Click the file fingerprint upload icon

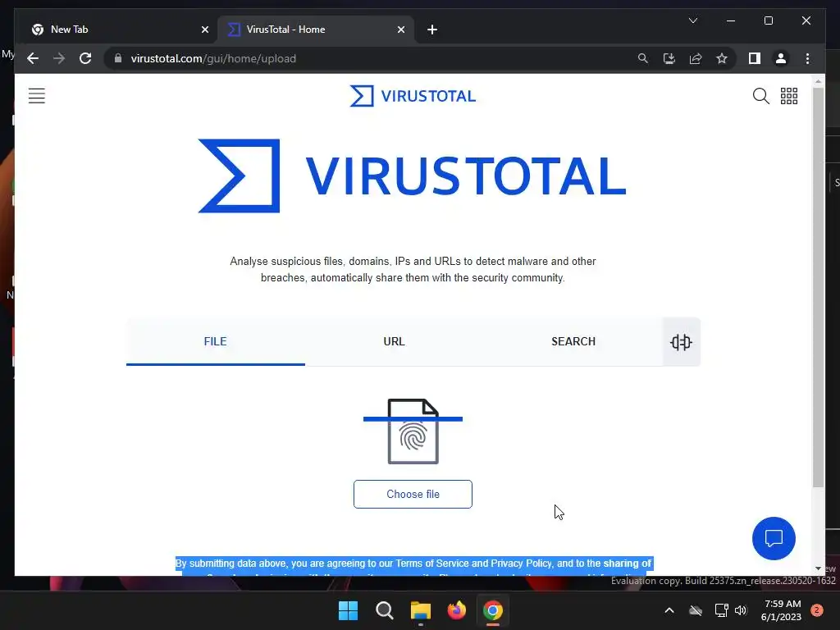(413, 431)
